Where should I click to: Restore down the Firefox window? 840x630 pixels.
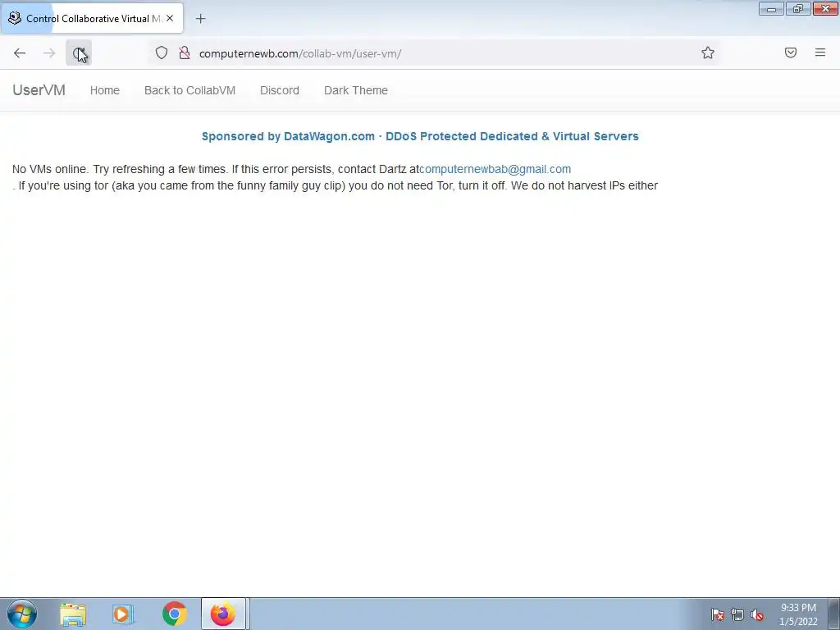coord(798,9)
